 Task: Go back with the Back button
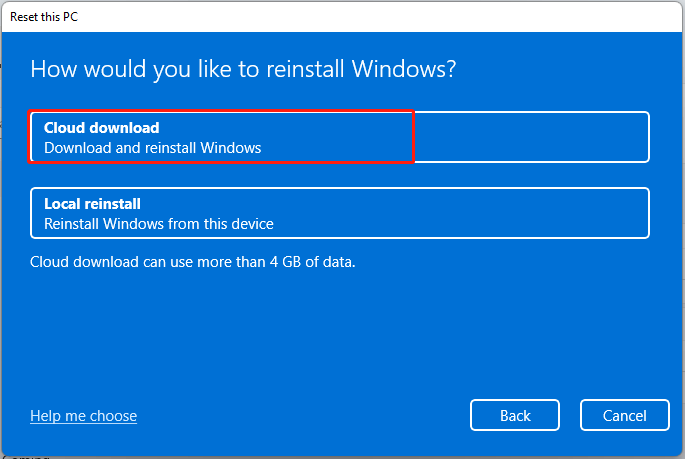point(515,415)
